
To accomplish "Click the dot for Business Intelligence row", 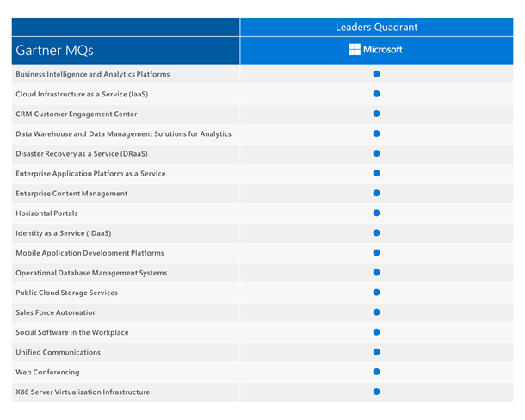I will coord(376,74).
